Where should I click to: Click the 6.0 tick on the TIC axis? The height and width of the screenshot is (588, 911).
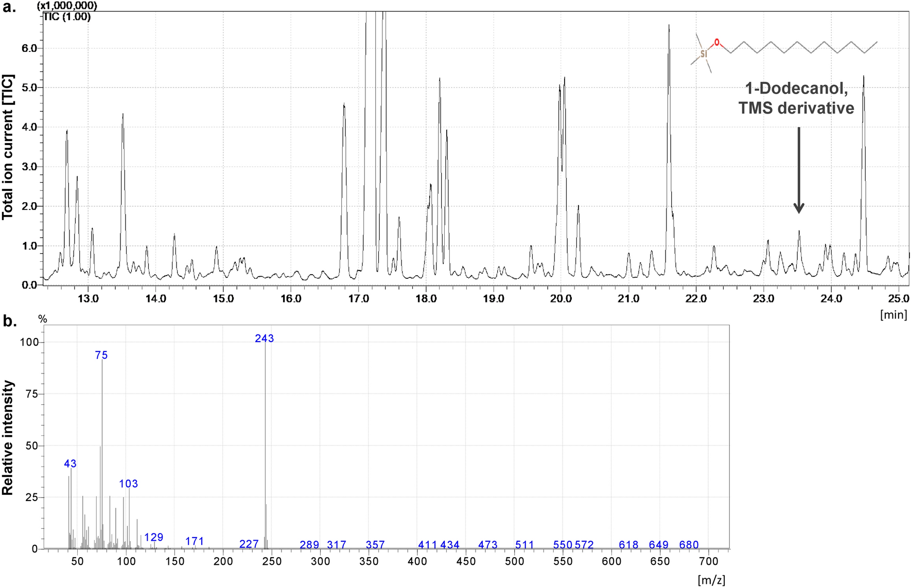(x=29, y=48)
